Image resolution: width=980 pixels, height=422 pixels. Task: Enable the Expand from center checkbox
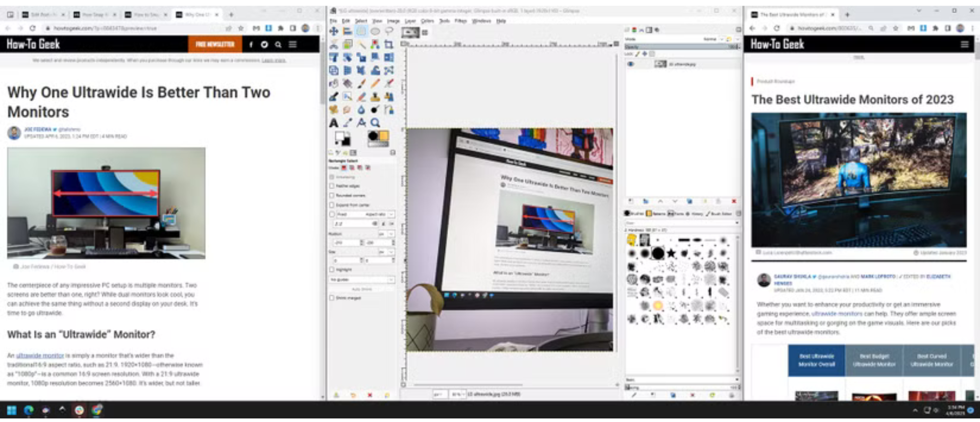click(x=332, y=205)
